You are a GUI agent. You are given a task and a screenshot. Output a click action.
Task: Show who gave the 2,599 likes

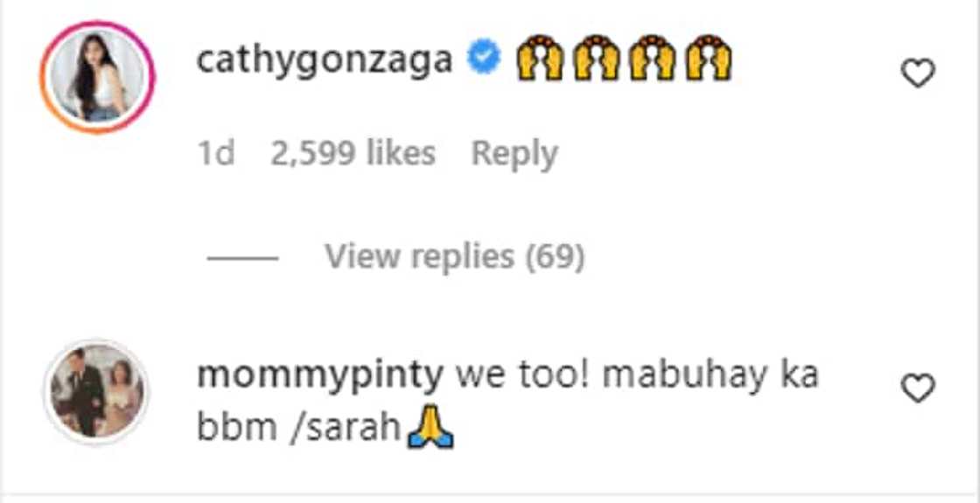[x=353, y=154]
